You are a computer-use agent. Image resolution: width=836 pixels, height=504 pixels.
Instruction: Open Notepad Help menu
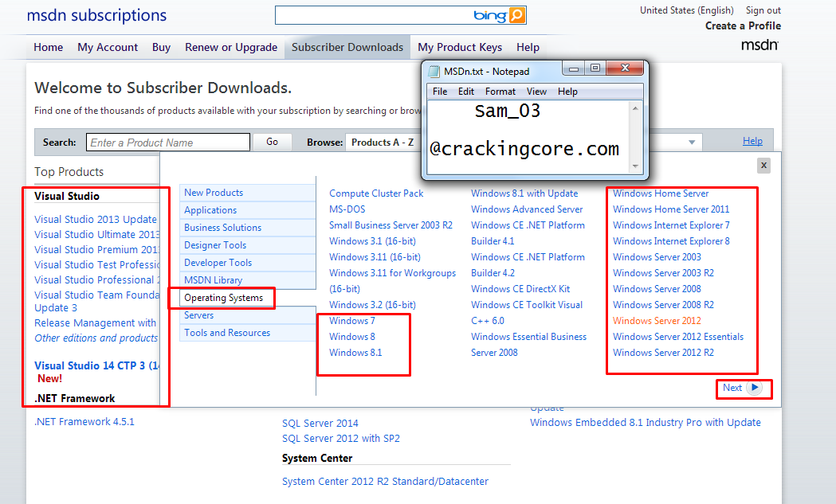(567, 92)
